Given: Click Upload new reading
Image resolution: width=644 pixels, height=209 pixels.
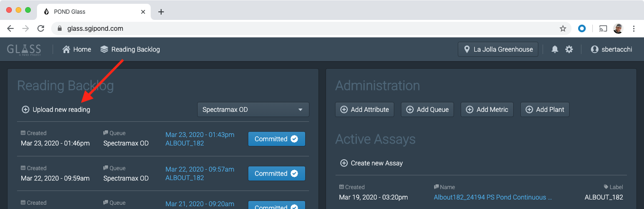Looking at the screenshot, I should [x=56, y=109].
